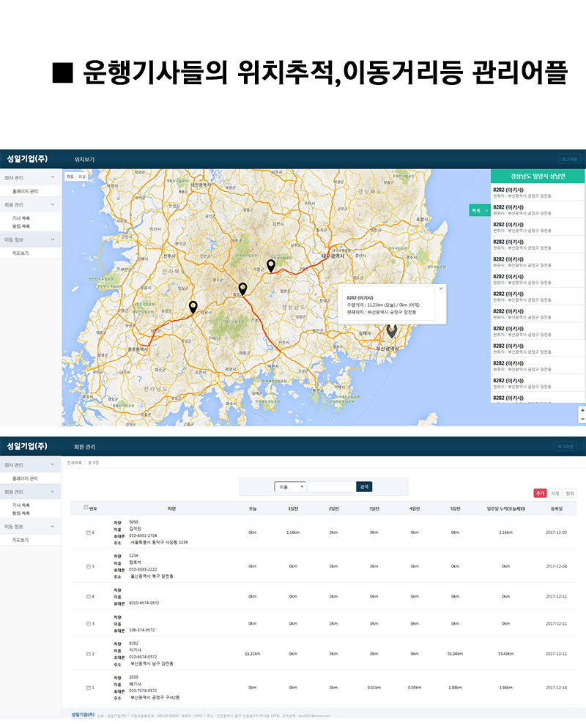The height and width of the screenshot is (728, 586).
Task: Check the select-all checkbox in table header
Action: 86,508
